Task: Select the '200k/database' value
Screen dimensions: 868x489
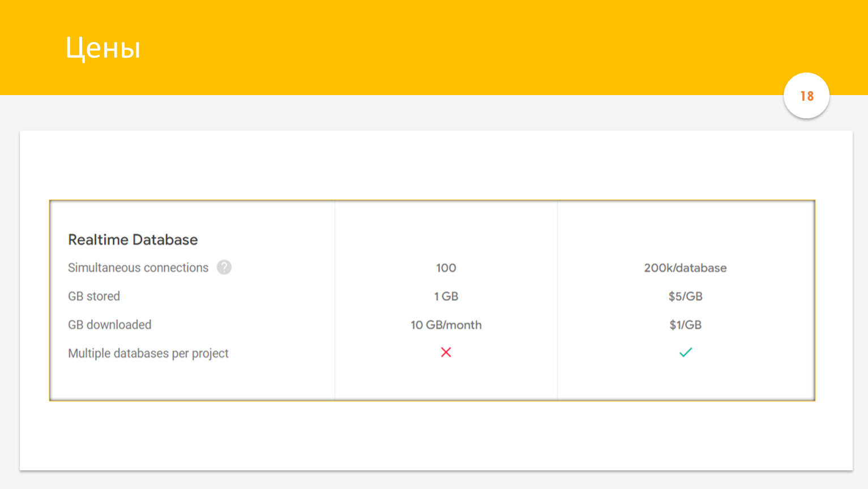Action: coord(685,268)
